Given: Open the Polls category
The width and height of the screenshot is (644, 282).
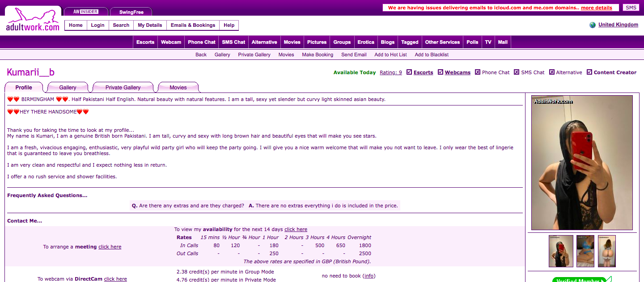Looking at the screenshot, I should pos(472,42).
